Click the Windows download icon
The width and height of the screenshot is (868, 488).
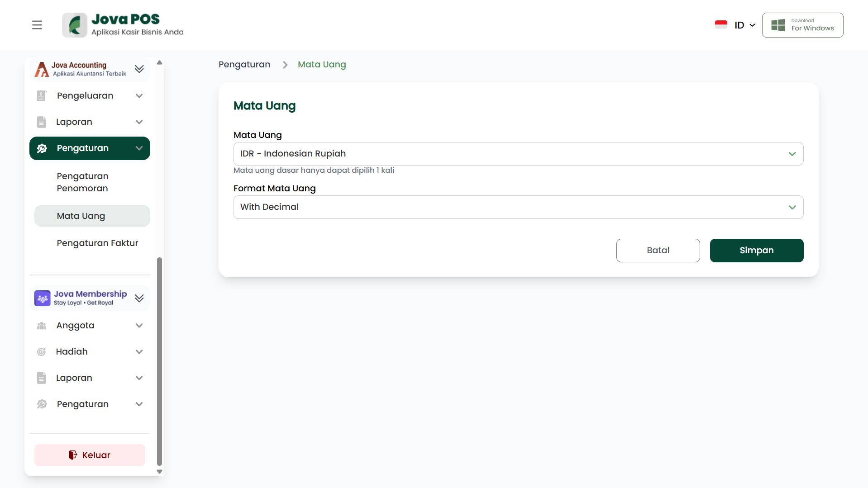778,25
